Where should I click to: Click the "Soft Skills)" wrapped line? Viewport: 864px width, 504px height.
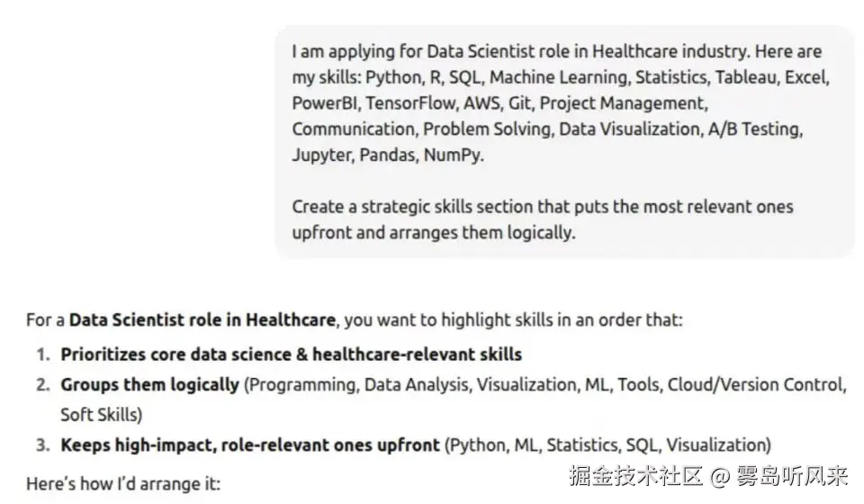coord(101,415)
